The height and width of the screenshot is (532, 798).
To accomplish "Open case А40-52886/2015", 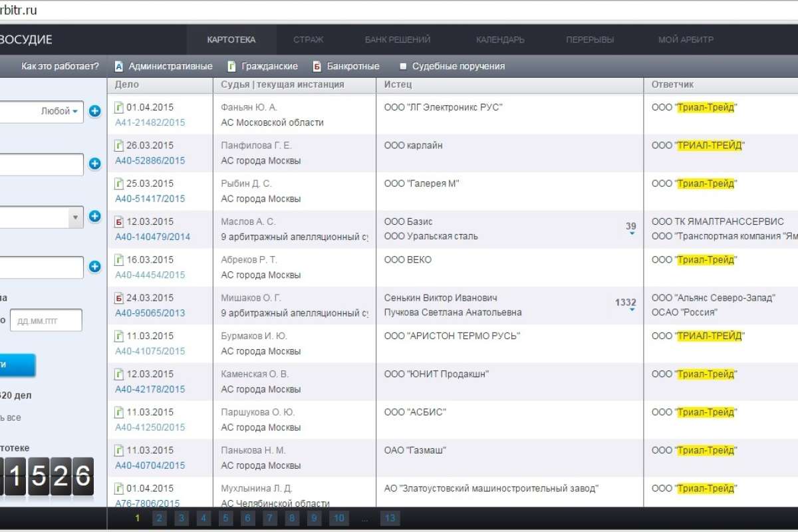I will point(150,160).
